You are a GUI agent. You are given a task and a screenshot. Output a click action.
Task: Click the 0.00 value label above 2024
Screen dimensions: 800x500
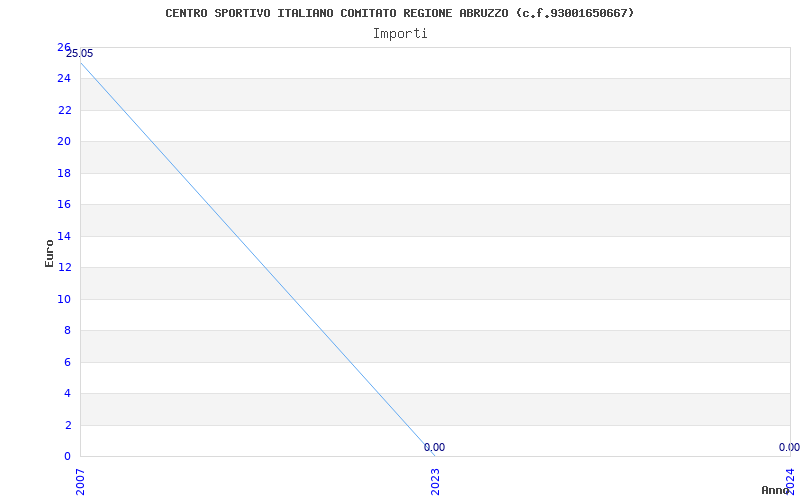pos(789,447)
